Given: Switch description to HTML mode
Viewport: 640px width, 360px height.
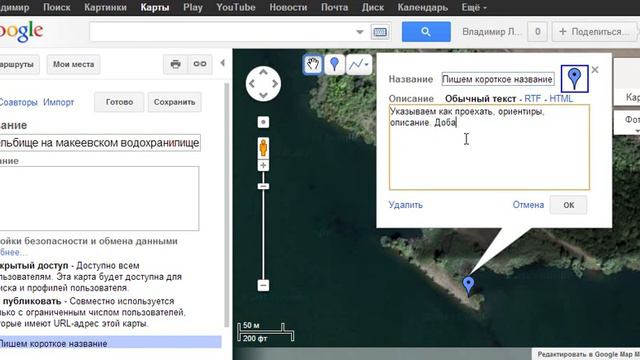Looking at the screenshot, I should click(561, 98).
